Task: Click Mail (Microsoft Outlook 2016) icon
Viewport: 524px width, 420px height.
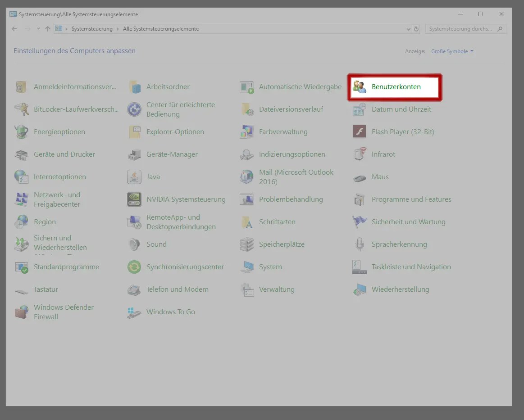Action: 246,176
